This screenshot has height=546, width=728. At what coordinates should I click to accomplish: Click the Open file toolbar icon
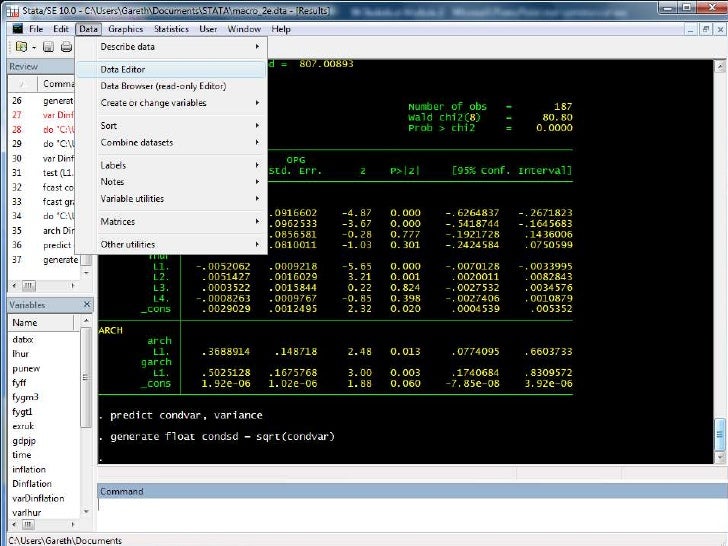coord(20,47)
